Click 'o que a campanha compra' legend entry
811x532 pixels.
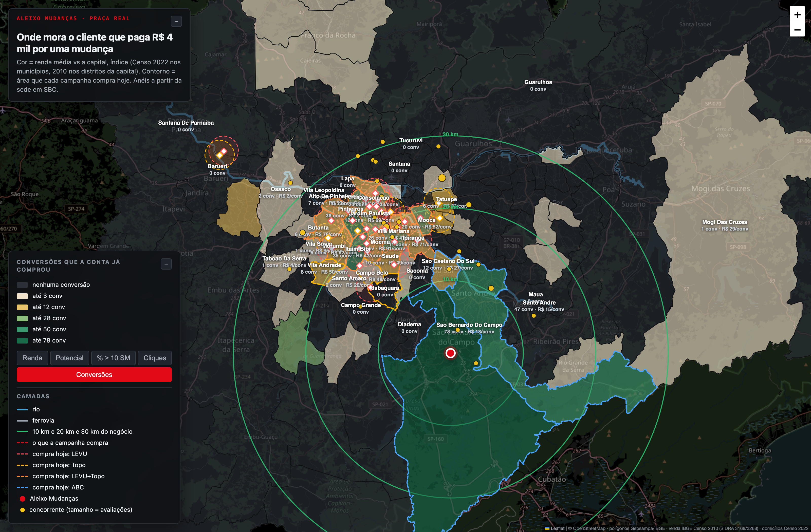click(62, 443)
